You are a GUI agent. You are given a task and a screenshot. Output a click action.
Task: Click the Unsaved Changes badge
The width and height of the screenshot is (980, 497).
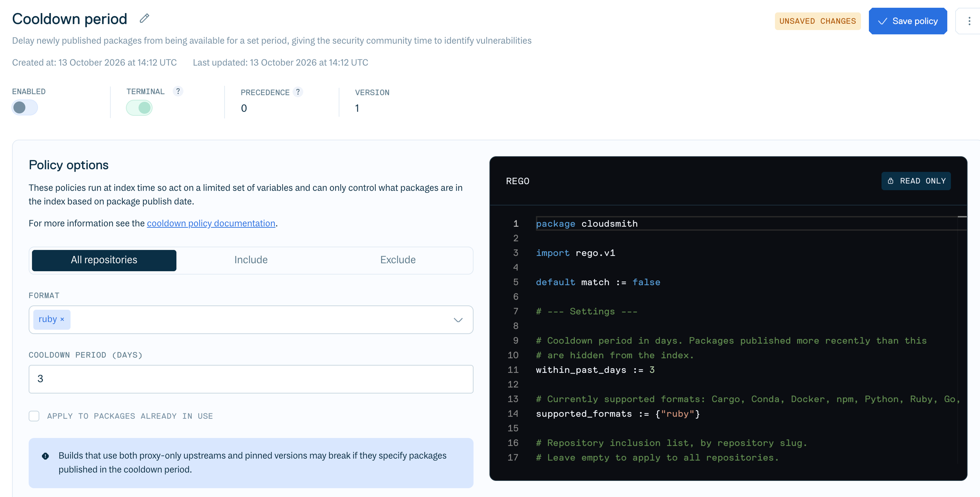click(817, 21)
